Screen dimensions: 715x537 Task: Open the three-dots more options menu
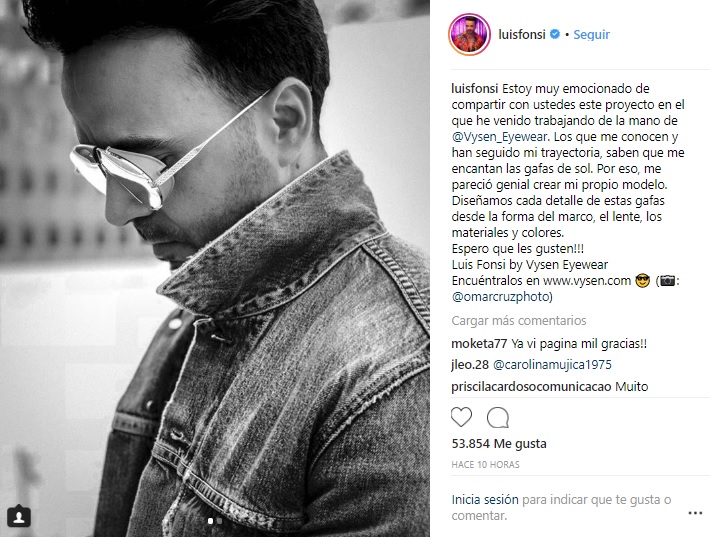click(695, 513)
